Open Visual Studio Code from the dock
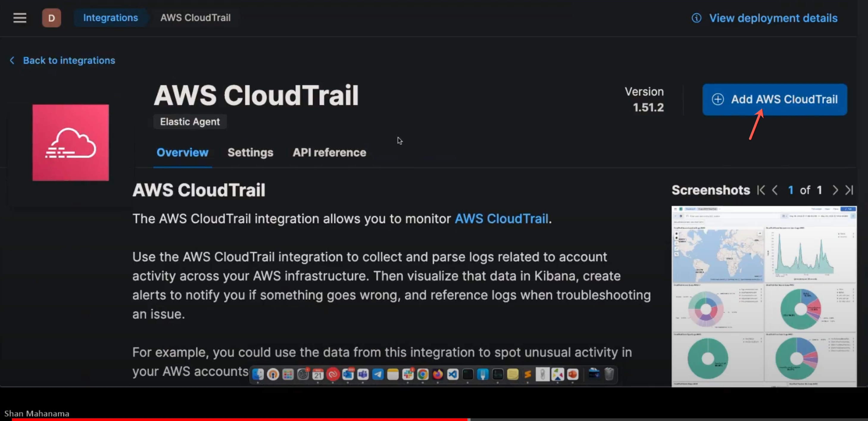 point(452,374)
